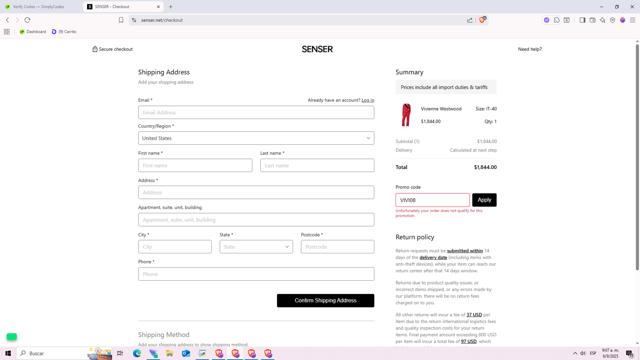The height and width of the screenshot is (360, 640).
Task: Click into the Address field
Action: pos(256,192)
